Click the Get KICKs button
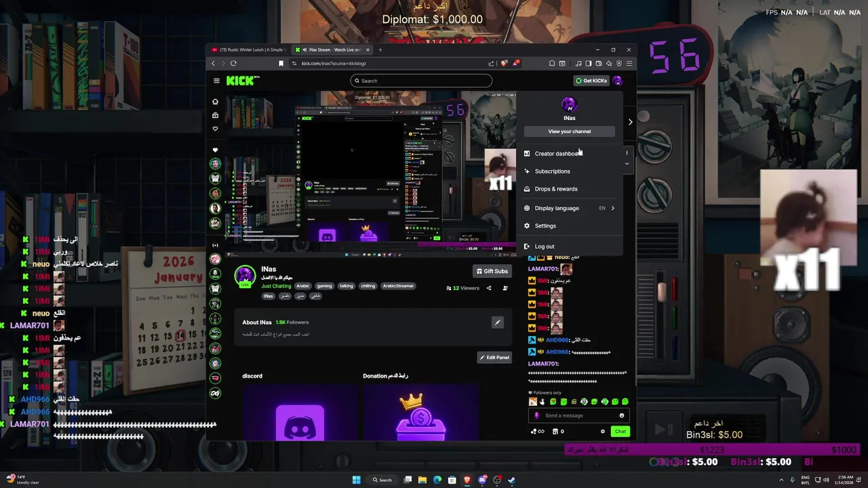 click(591, 81)
